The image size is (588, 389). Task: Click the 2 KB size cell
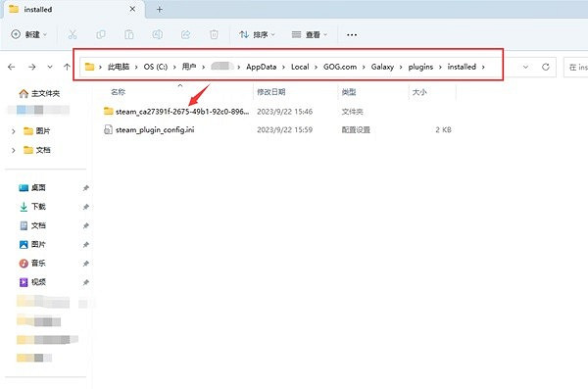click(443, 129)
